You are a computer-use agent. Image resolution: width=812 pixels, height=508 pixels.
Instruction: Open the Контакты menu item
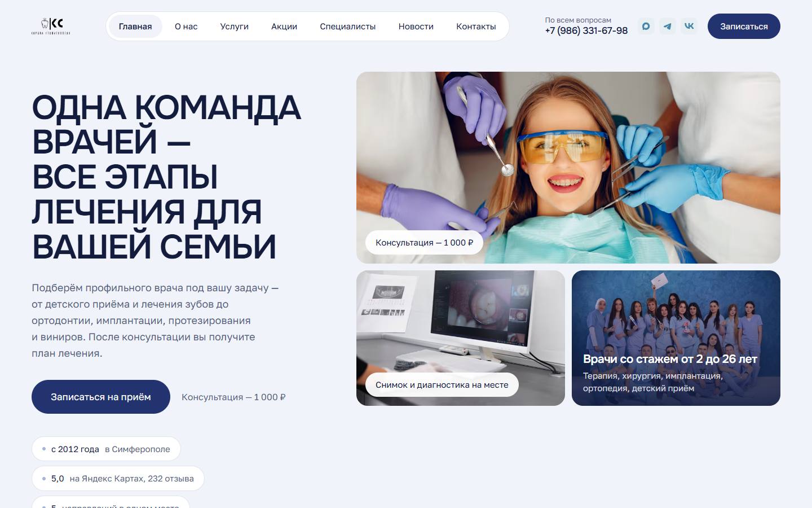(x=476, y=27)
